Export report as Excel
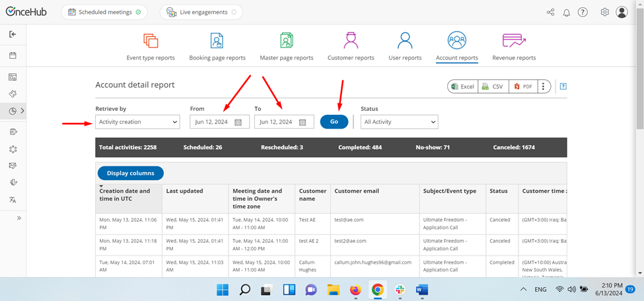Image resolution: width=644 pixels, height=301 pixels. coord(463,86)
